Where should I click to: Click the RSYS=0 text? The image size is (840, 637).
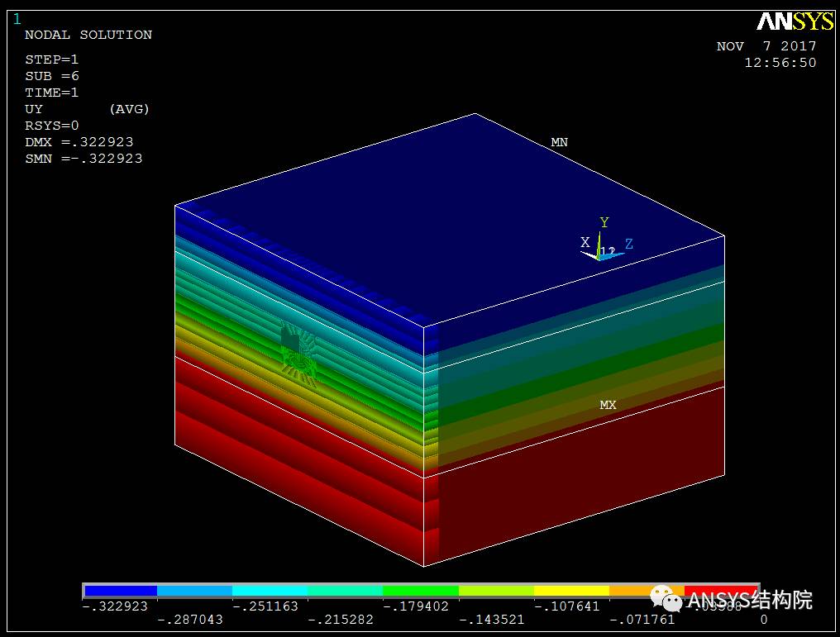point(51,126)
